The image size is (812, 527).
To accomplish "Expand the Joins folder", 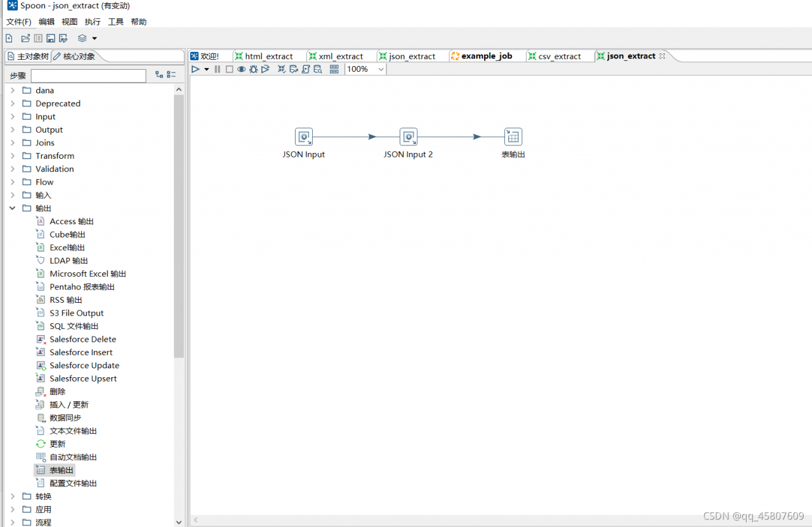I will [12, 143].
